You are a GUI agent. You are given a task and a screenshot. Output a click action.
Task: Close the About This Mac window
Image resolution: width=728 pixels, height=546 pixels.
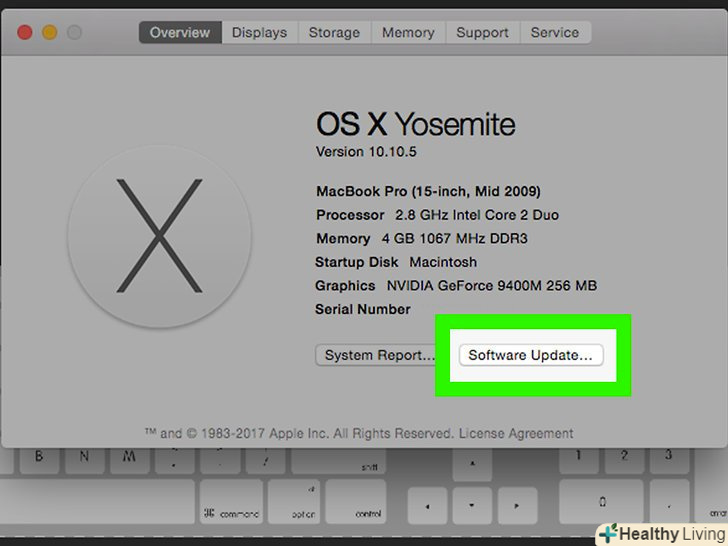click(x=25, y=32)
